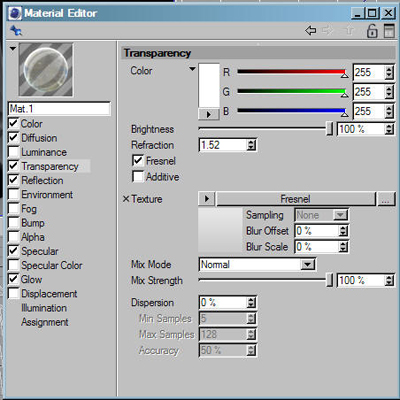Select the Glow channel label
Image resolution: width=400 pixels, height=400 pixels.
click(x=32, y=279)
